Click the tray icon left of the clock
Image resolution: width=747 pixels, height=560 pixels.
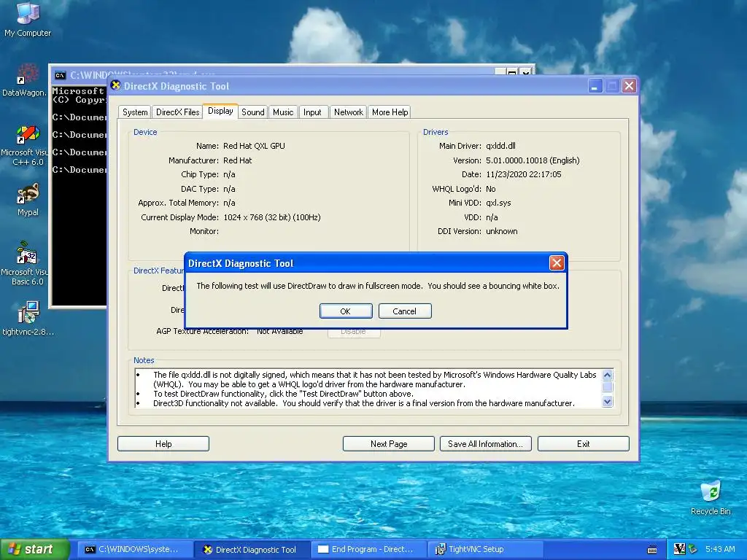(693, 549)
